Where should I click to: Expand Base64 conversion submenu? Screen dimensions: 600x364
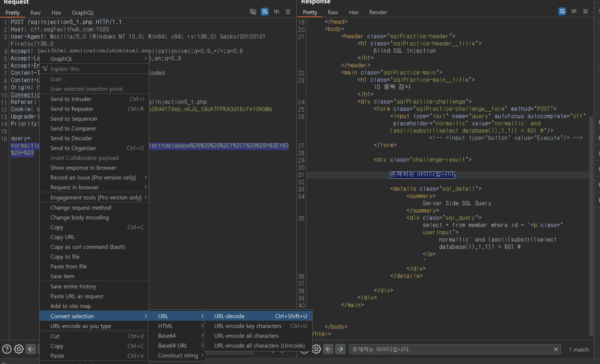coord(177,336)
